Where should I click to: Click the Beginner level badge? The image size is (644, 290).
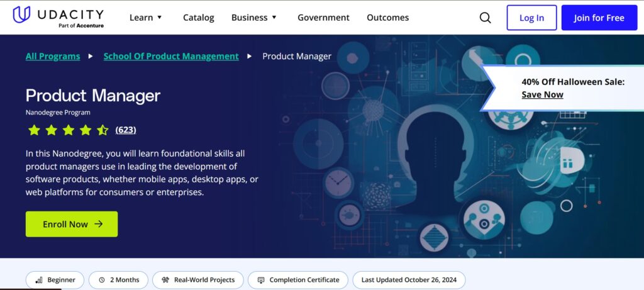coord(55,280)
